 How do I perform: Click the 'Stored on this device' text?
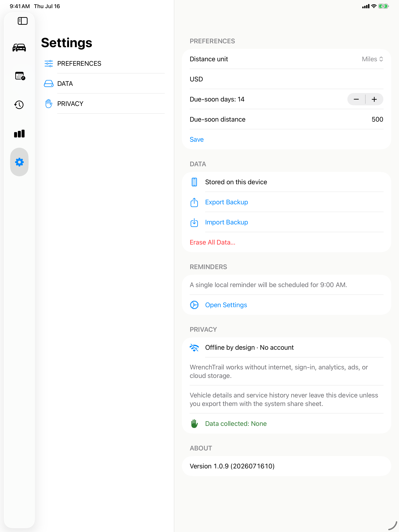click(236, 182)
